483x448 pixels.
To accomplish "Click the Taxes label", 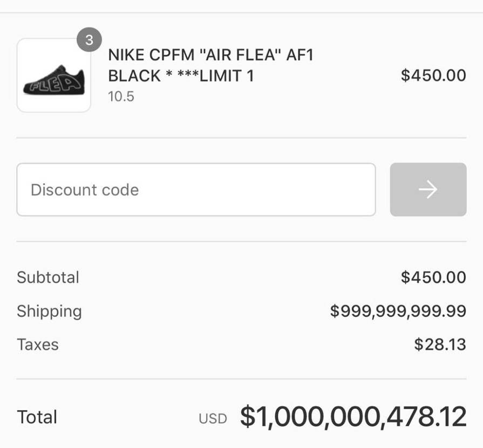I will (x=38, y=344).
